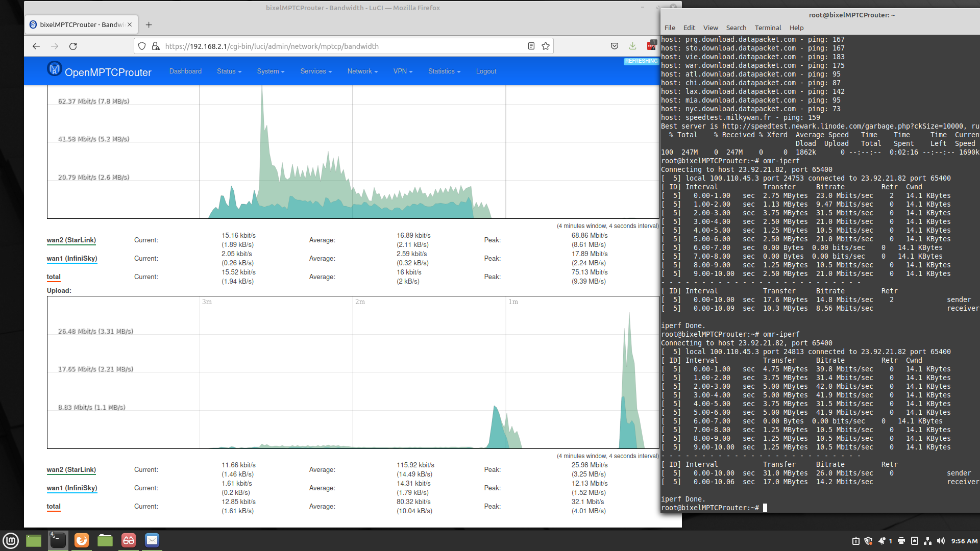Toggle reader view in the address bar
This screenshot has height=551, width=980.
click(531, 46)
